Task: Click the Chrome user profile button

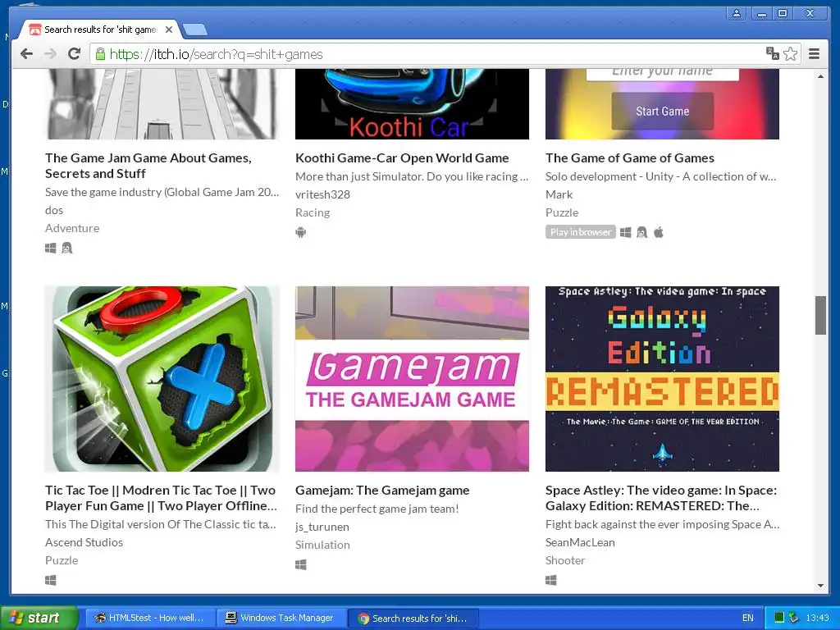Action: point(737,13)
